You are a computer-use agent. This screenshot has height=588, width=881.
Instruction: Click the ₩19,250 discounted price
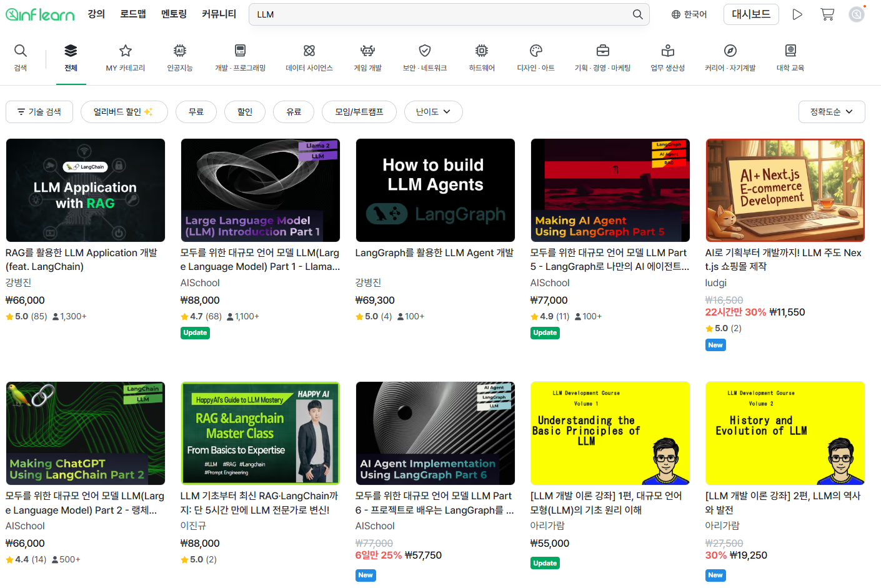coord(749,555)
